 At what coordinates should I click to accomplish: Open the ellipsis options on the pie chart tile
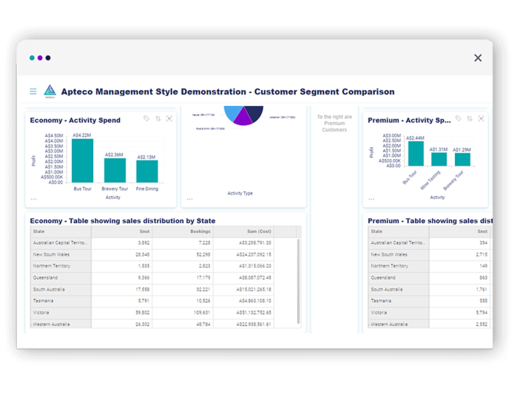[x=190, y=198]
